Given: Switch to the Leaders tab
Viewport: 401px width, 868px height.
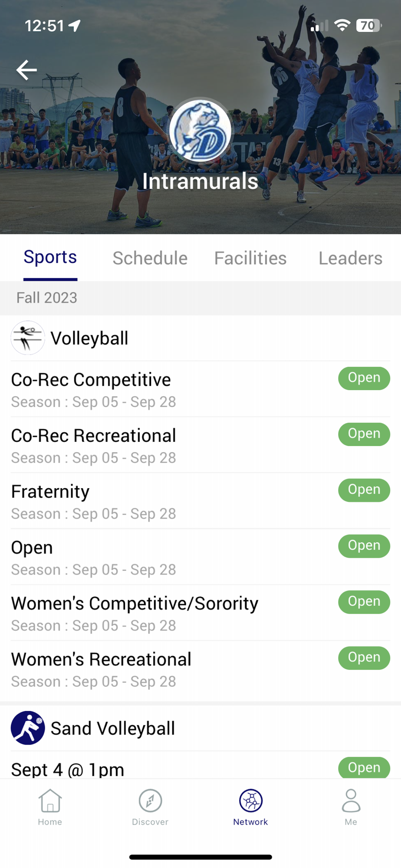Looking at the screenshot, I should (350, 258).
